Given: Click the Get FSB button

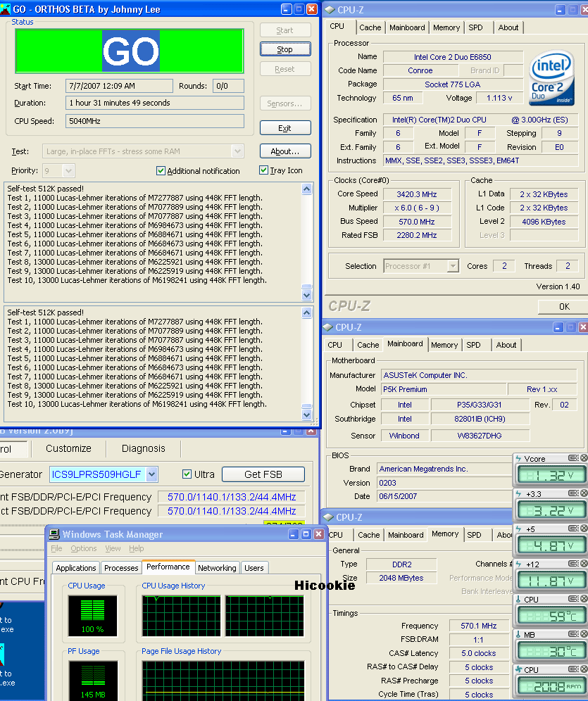Looking at the screenshot, I should click(x=263, y=474).
